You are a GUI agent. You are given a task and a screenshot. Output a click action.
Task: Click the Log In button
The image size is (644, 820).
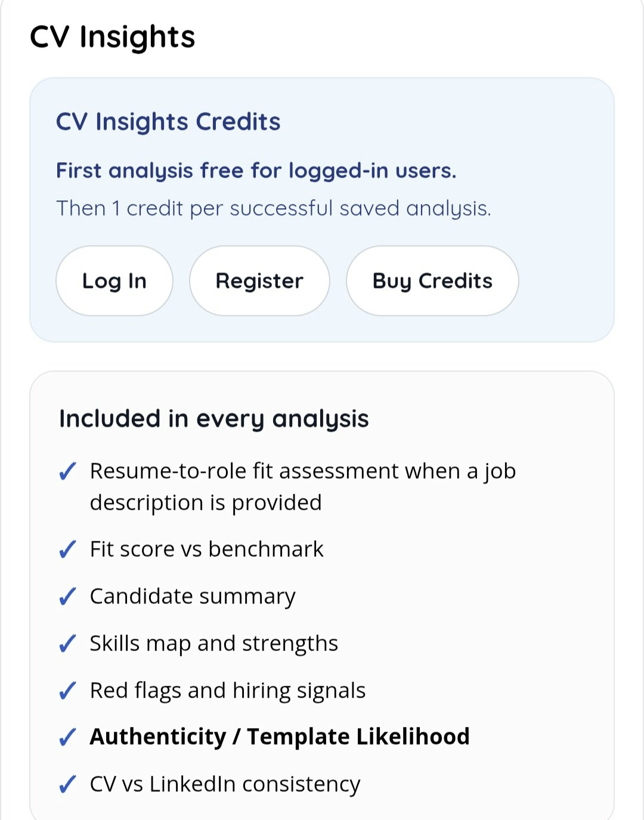[x=114, y=280]
